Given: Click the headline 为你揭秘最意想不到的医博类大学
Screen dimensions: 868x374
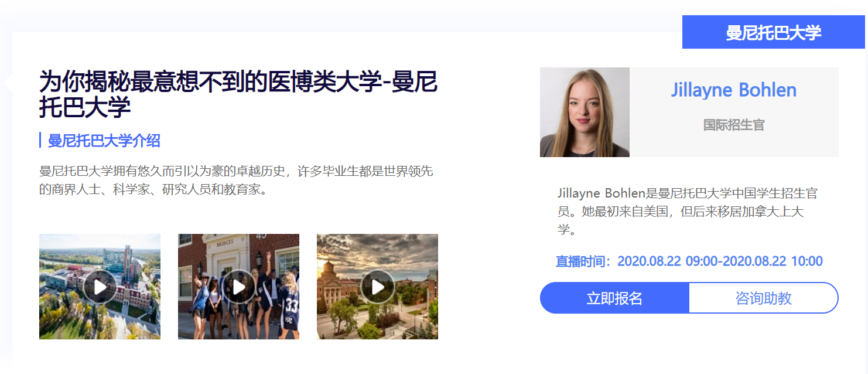Looking at the screenshot, I should click(238, 95).
